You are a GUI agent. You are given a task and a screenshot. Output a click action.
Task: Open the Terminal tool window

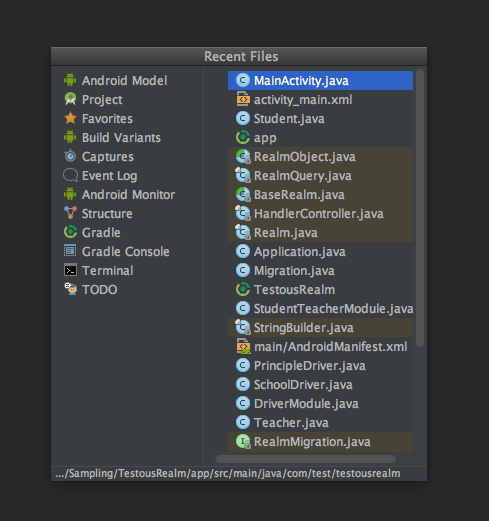click(108, 270)
